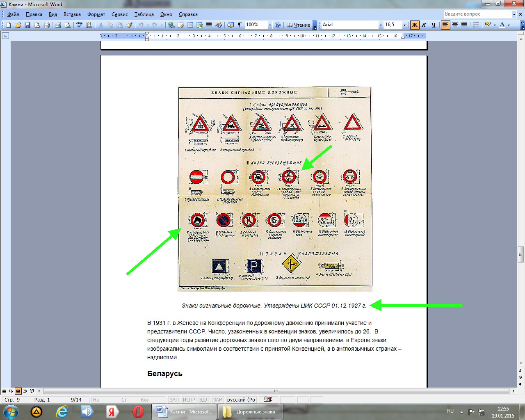Open the Print Preview tool

pyautogui.click(x=68, y=25)
